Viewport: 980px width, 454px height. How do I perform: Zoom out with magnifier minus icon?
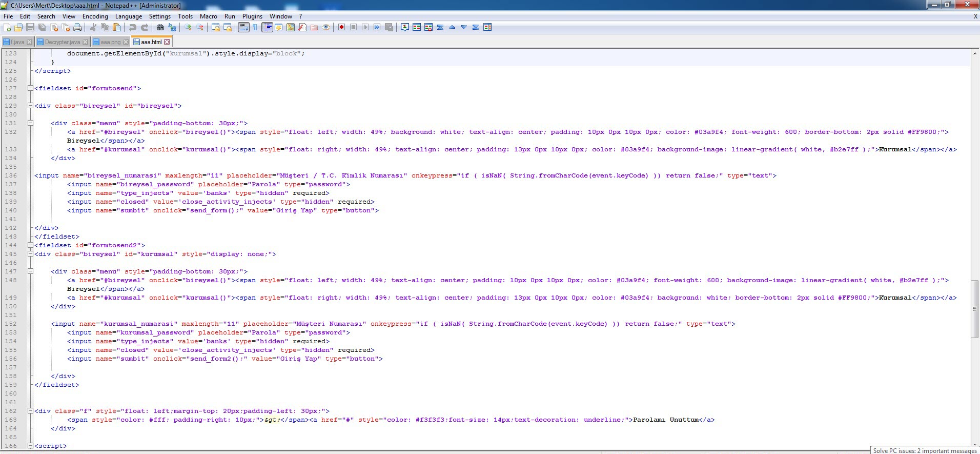coord(200,27)
